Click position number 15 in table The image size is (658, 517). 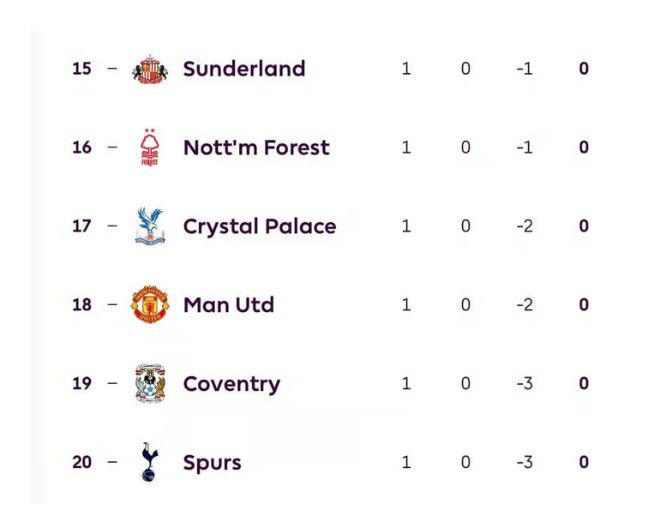[81, 69]
